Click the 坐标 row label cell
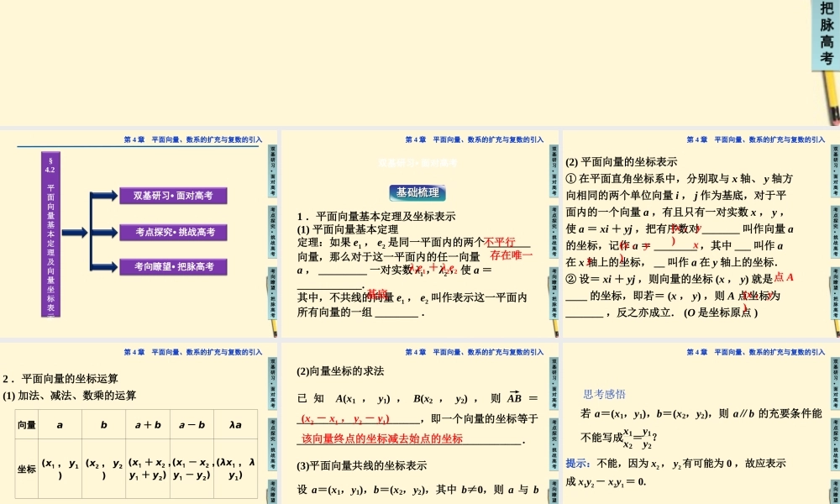The width and height of the screenshot is (840, 504). pos(27,470)
